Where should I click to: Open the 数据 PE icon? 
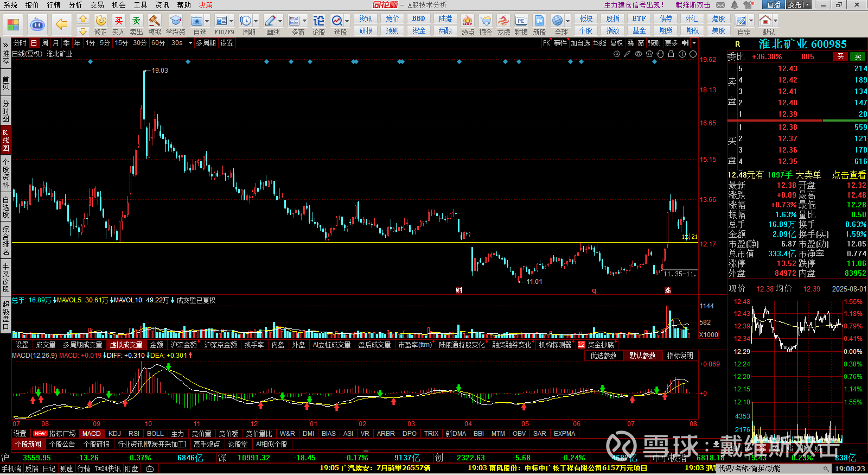pyautogui.click(x=521, y=21)
